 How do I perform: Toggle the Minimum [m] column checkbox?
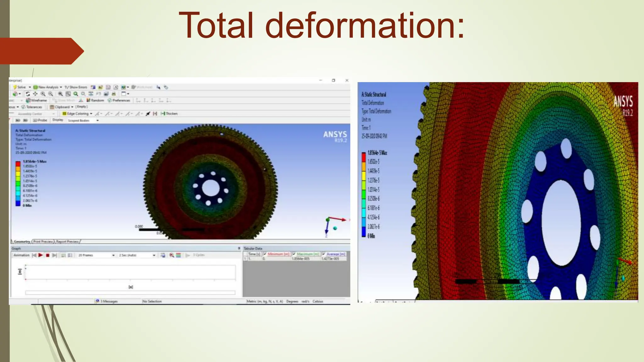(265, 254)
